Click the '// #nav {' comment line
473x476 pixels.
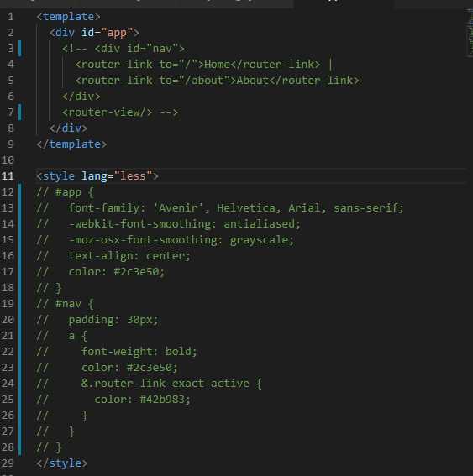(x=66, y=304)
